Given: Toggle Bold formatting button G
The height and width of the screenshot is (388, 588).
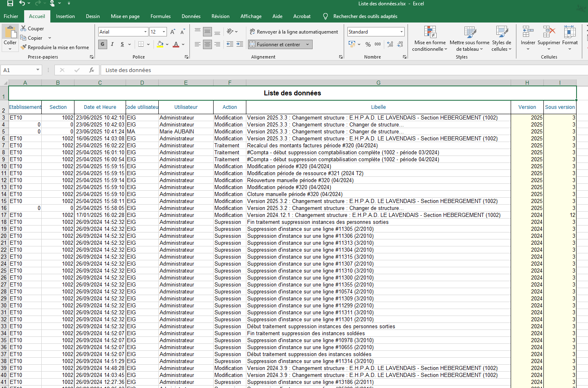Looking at the screenshot, I should tap(102, 44).
